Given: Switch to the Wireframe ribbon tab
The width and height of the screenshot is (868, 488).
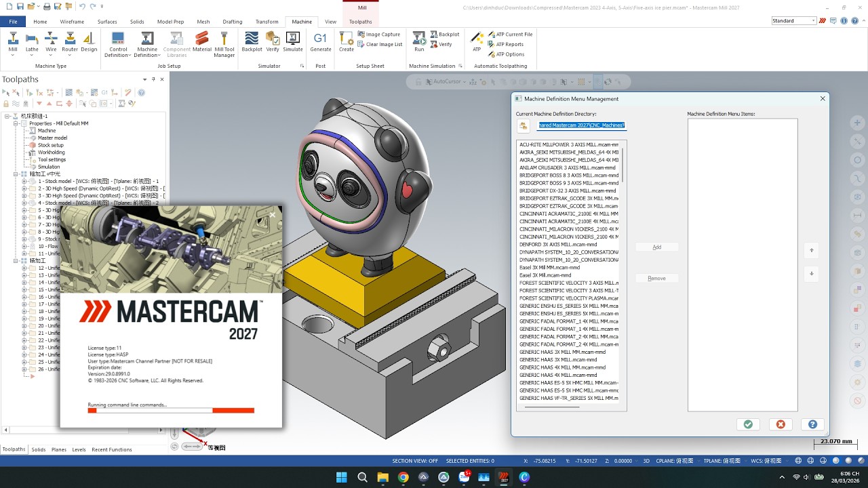Looking at the screenshot, I should pyautogui.click(x=72, y=22).
